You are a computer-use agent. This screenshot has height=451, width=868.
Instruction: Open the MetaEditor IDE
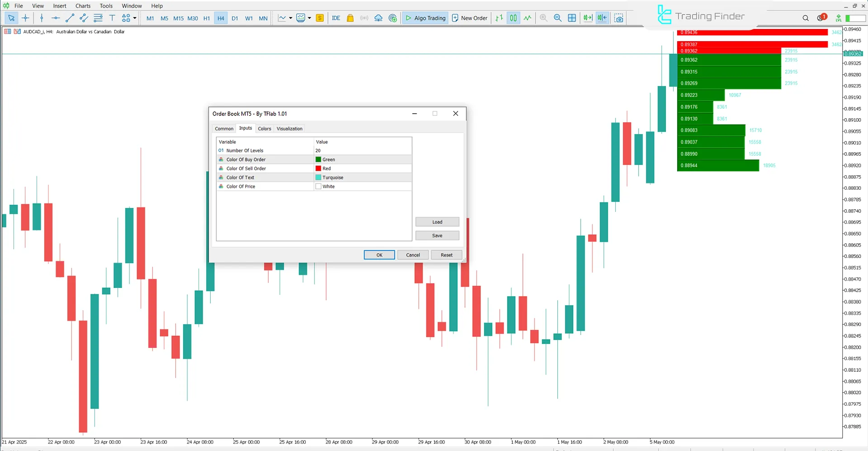tap(336, 18)
